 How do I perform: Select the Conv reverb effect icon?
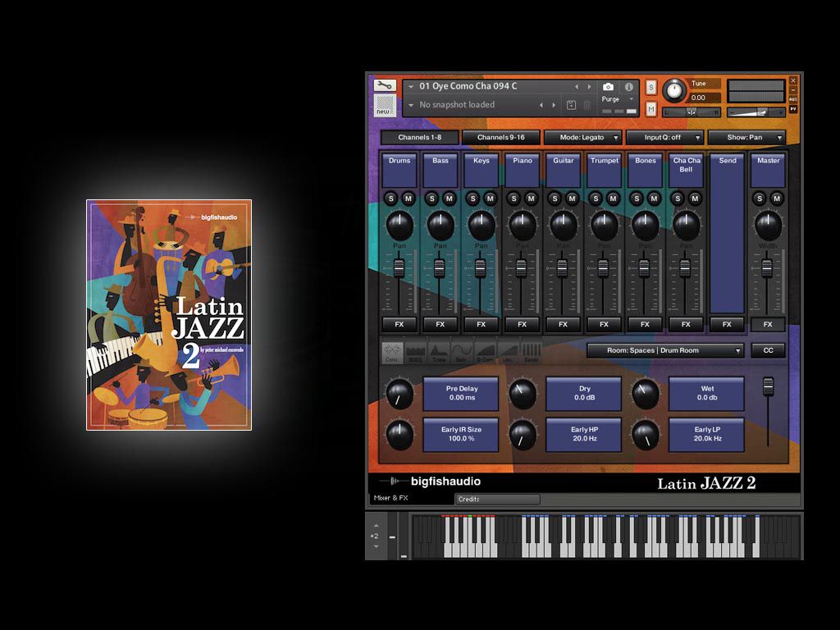coord(392,352)
